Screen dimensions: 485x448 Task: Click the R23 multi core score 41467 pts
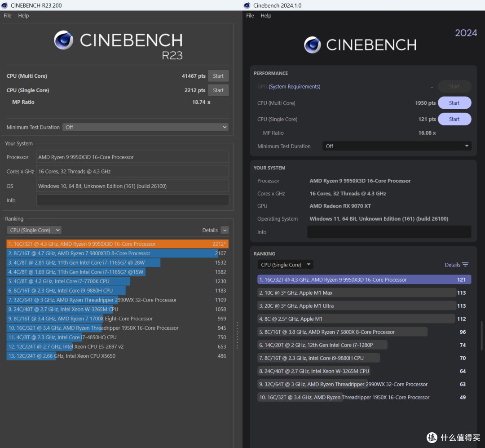coord(194,76)
